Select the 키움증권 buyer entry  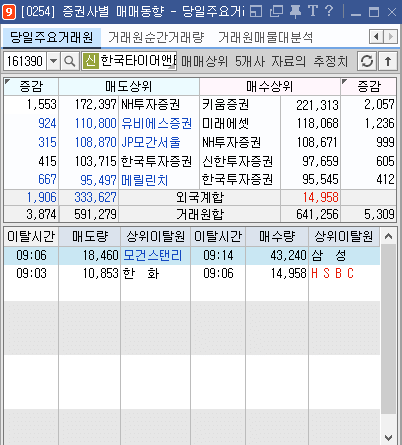[x=225, y=105]
